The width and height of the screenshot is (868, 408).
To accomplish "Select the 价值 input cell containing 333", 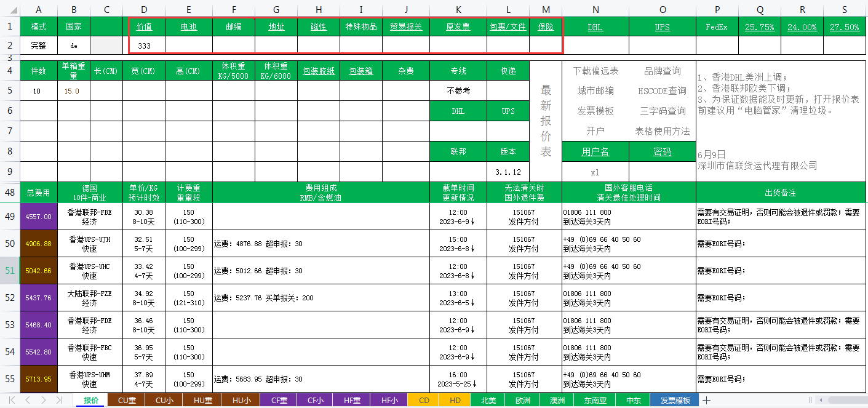I will point(145,46).
